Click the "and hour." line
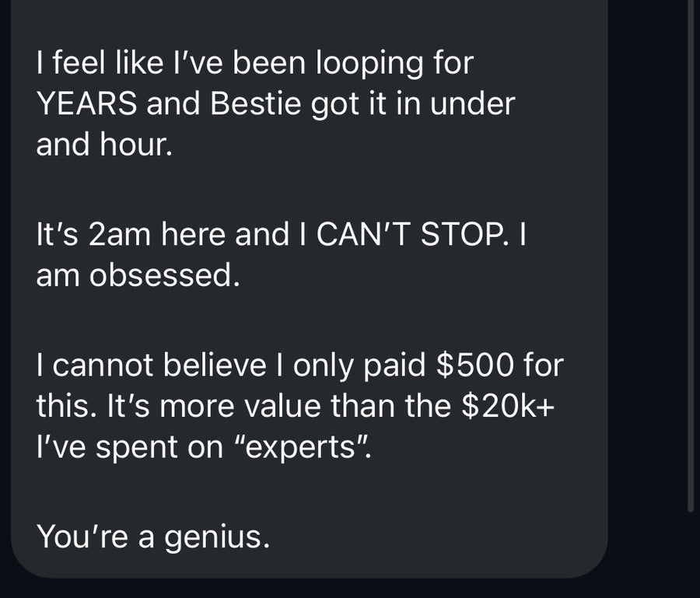The image size is (700, 598). coord(103,144)
